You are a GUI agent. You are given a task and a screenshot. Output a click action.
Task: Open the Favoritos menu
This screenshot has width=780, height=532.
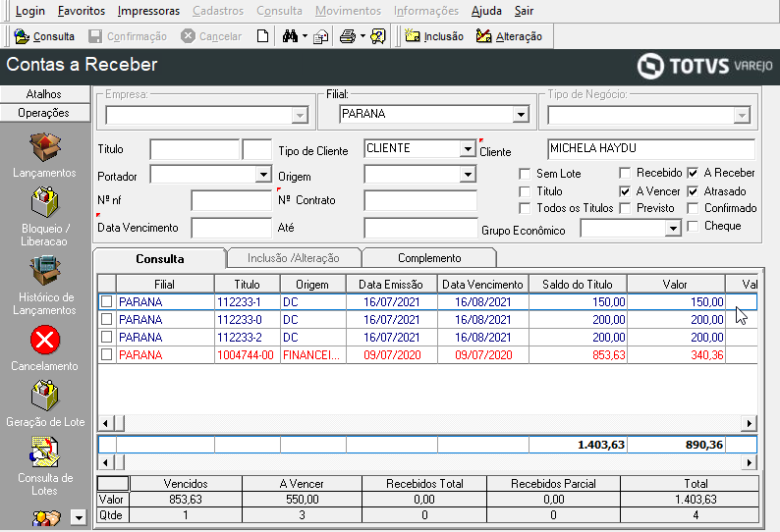(82, 11)
